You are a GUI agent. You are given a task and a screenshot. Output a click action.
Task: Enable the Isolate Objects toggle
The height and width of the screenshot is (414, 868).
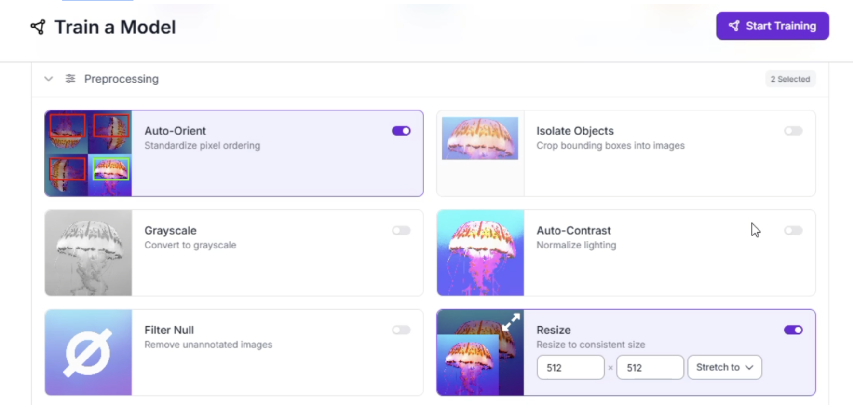793,131
